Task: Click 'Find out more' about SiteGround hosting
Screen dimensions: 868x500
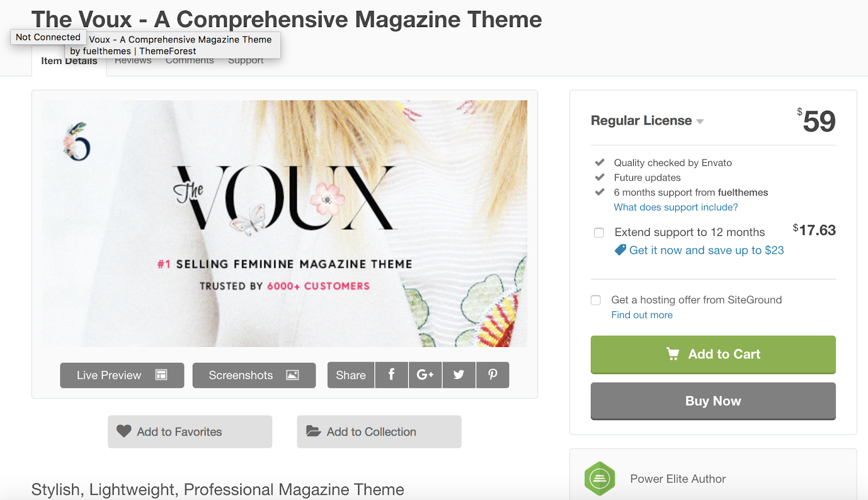Action: pos(642,315)
